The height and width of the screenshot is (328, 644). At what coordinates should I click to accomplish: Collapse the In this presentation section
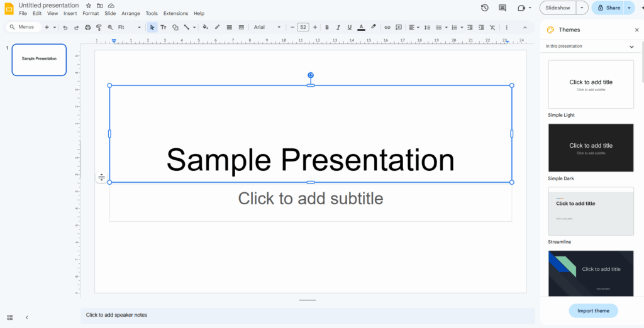pyautogui.click(x=631, y=46)
